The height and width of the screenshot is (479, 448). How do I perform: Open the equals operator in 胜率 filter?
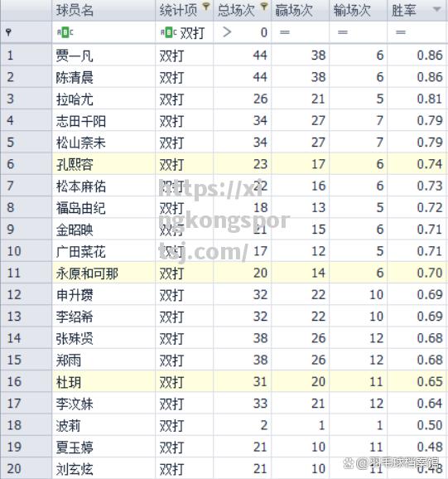click(x=401, y=32)
